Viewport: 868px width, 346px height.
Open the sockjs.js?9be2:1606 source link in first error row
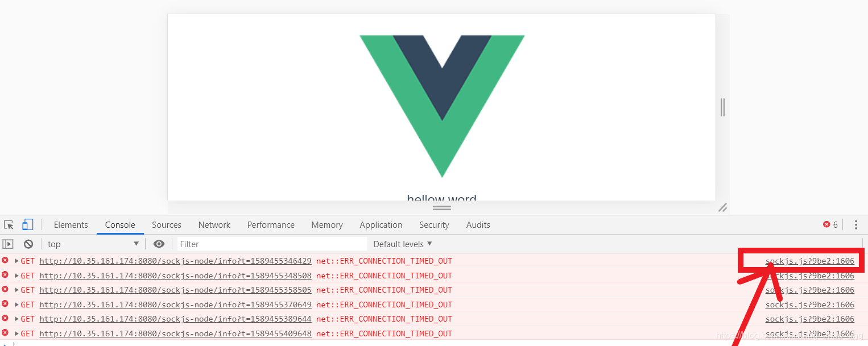[810, 261]
